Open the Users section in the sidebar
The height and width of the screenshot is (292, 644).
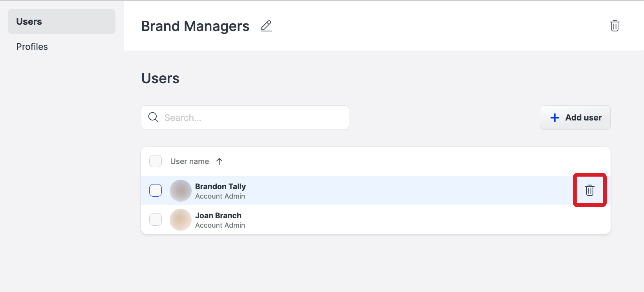[x=29, y=22]
